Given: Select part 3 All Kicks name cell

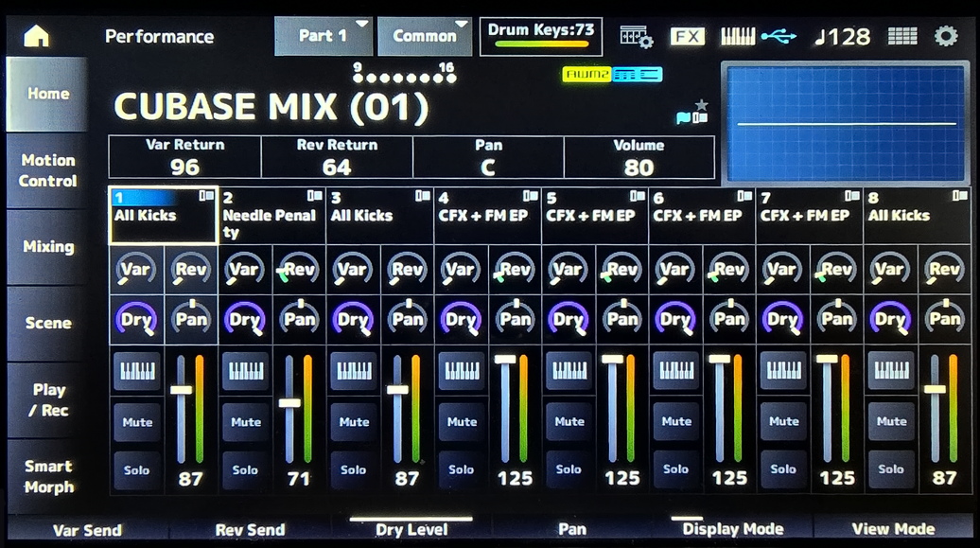Looking at the screenshot, I should 379,215.
